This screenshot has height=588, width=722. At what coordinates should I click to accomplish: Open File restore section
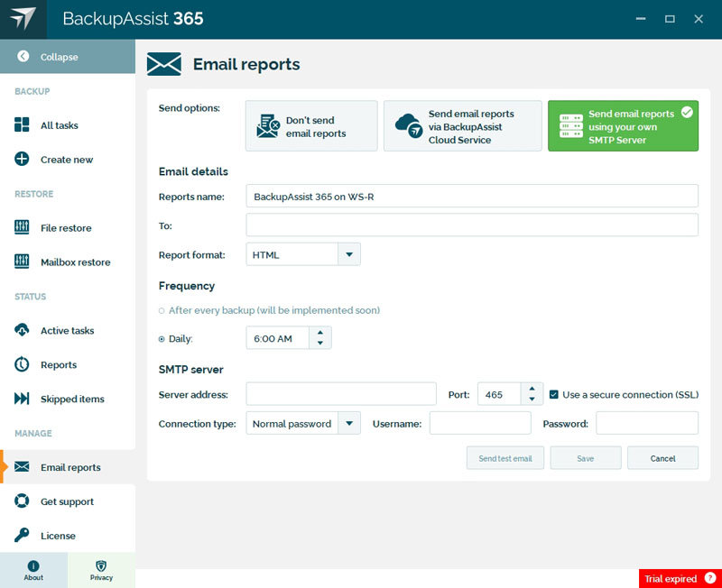point(68,227)
